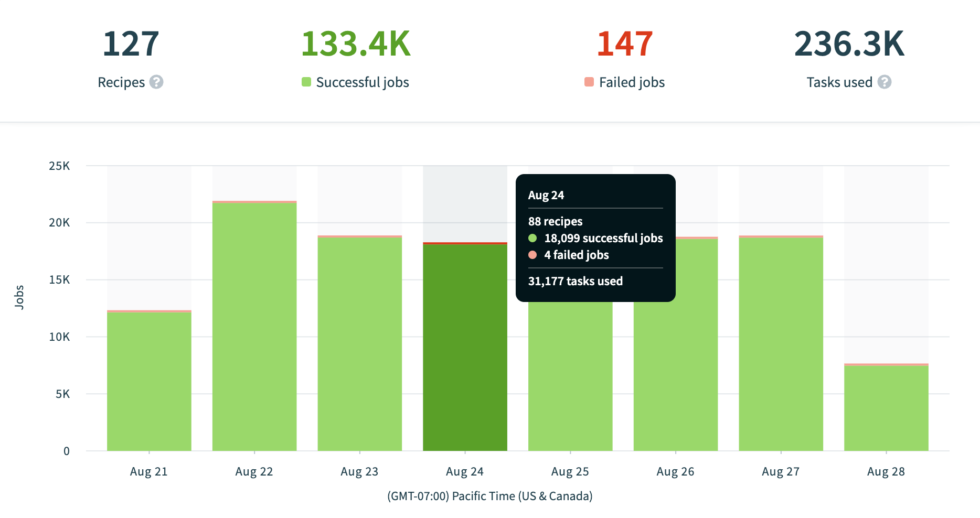Click the green dot beside 18,099 successful jobs
The width and height of the screenshot is (980, 518).
click(x=533, y=238)
